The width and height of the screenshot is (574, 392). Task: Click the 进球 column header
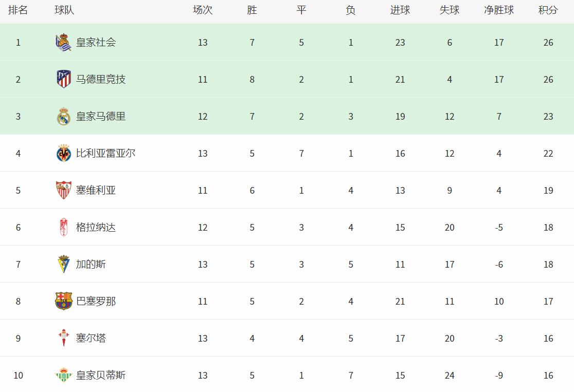pyautogui.click(x=400, y=10)
